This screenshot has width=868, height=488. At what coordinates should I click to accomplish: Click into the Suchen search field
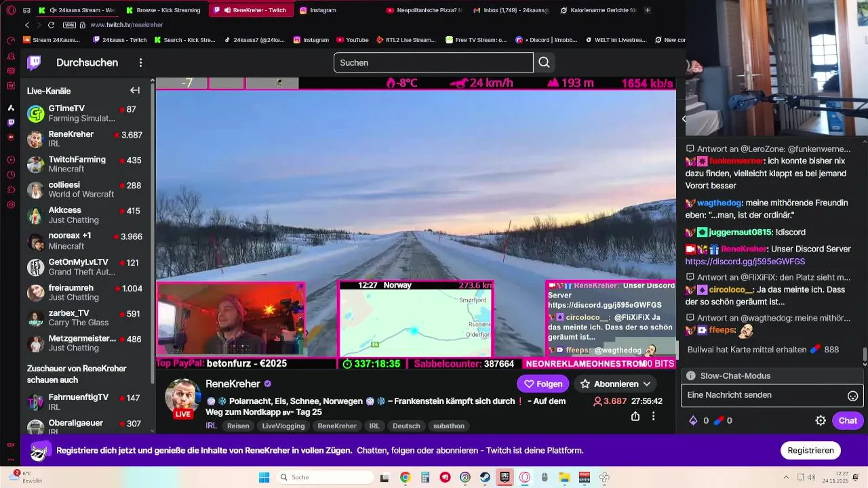pyautogui.click(x=433, y=62)
